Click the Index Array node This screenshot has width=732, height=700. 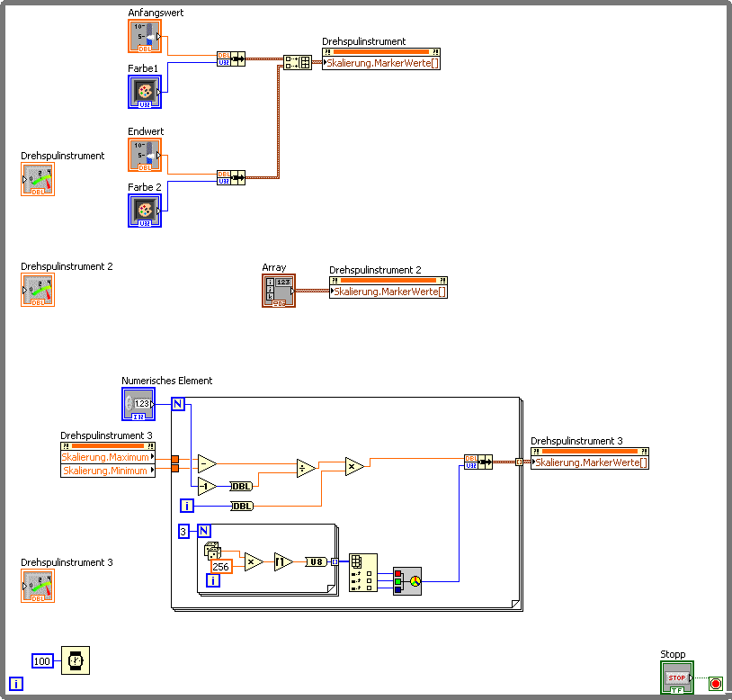click(362, 573)
